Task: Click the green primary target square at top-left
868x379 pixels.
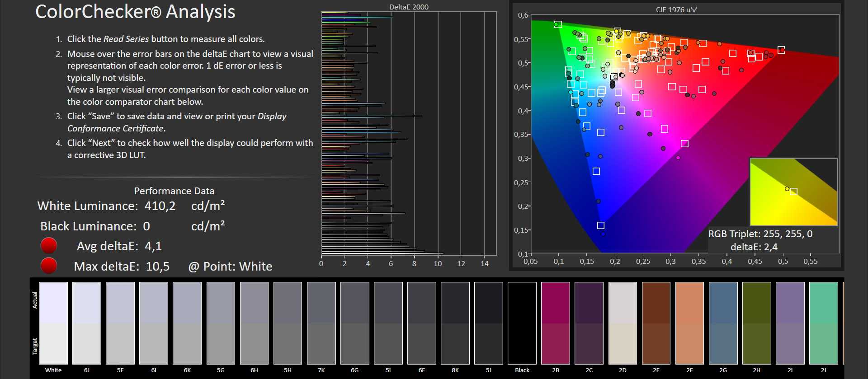Action: [x=558, y=24]
